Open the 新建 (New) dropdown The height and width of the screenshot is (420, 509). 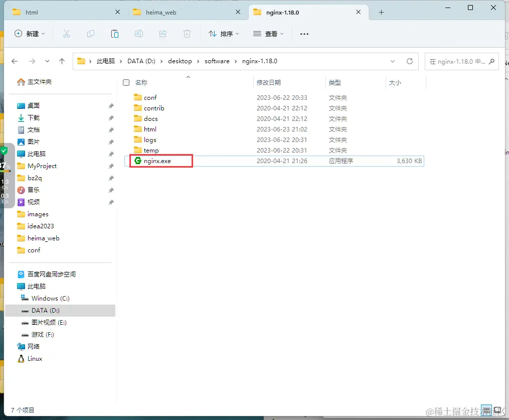pos(30,34)
